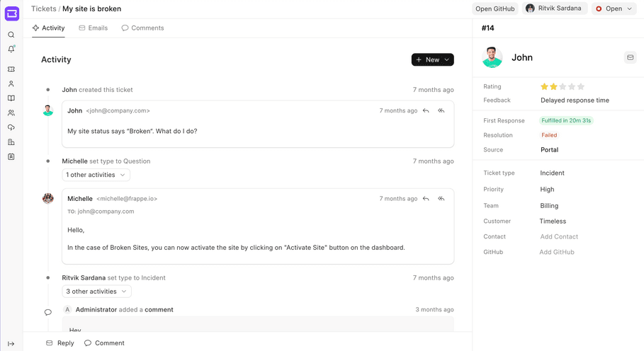Switch to the Activity tab
The image size is (644, 351).
(48, 28)
